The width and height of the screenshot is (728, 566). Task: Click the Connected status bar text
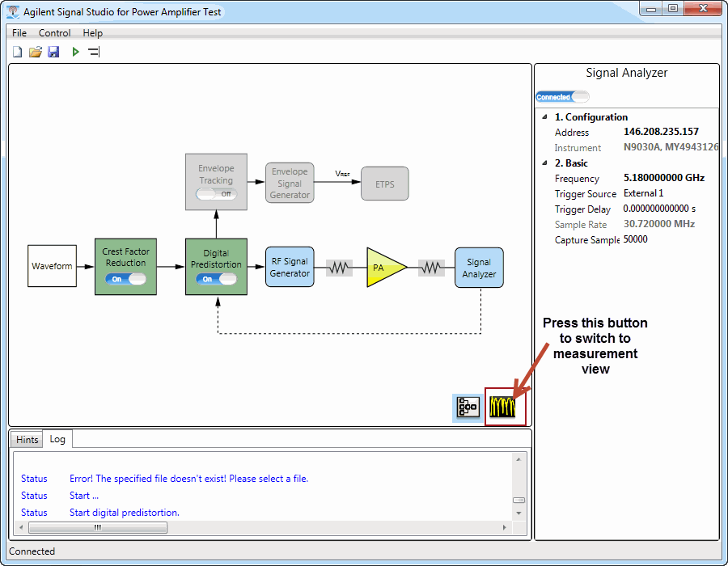tap(32, 551)
